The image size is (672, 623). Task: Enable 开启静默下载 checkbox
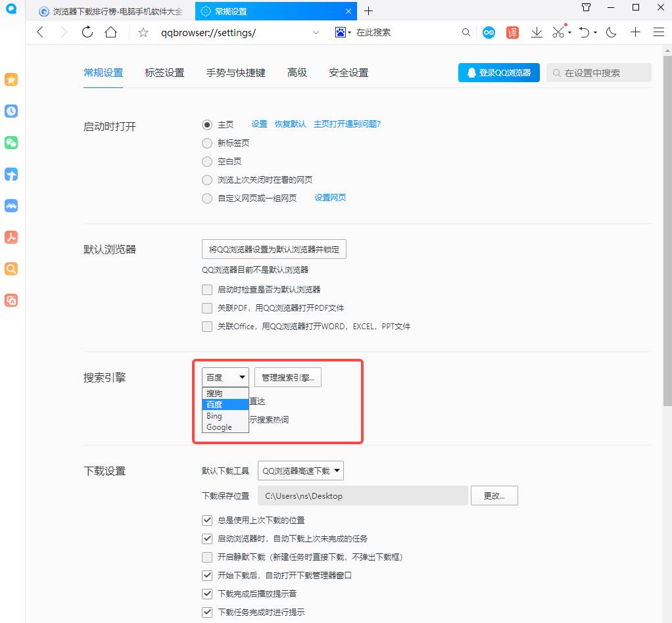point(207,557)
